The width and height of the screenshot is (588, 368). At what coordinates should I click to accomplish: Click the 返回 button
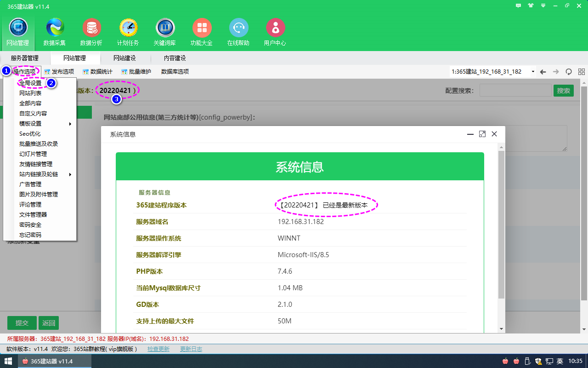[x=49, y=323]
